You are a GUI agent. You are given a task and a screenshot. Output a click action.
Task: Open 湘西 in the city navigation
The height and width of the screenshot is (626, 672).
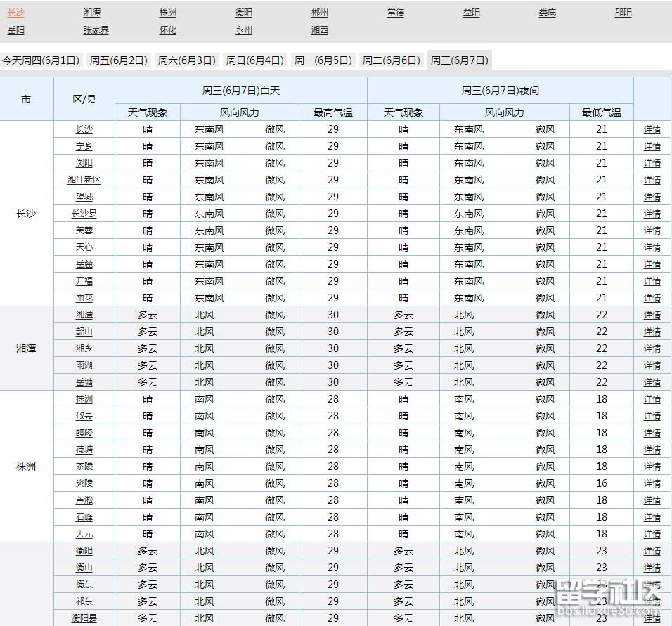pos(320,30)
